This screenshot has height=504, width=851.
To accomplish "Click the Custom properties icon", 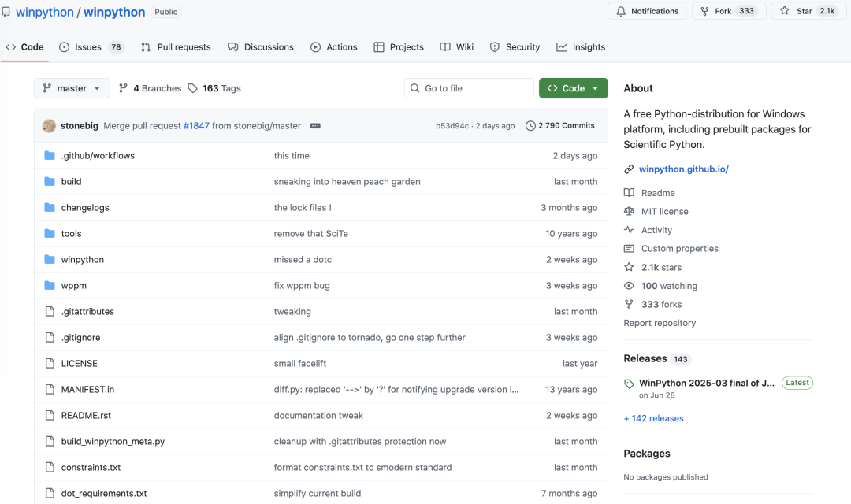I will tap(629, 249).
